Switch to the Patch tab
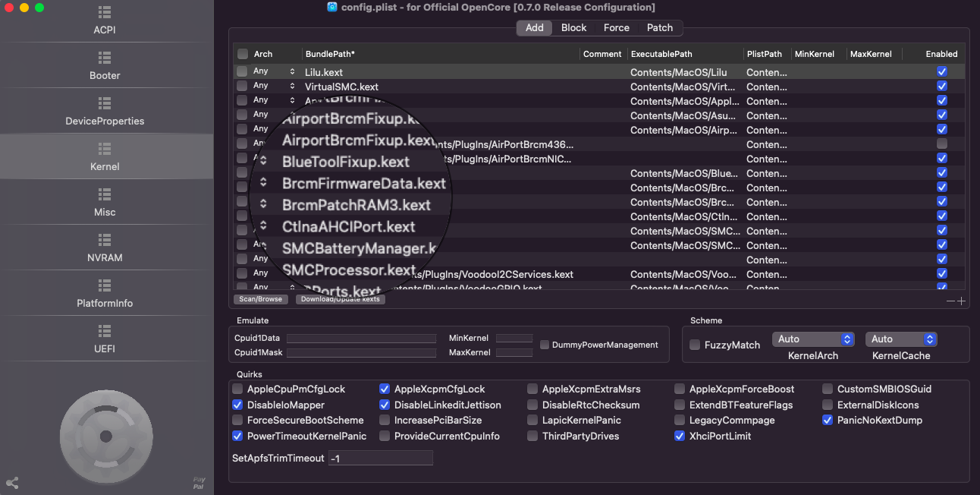 659,28
